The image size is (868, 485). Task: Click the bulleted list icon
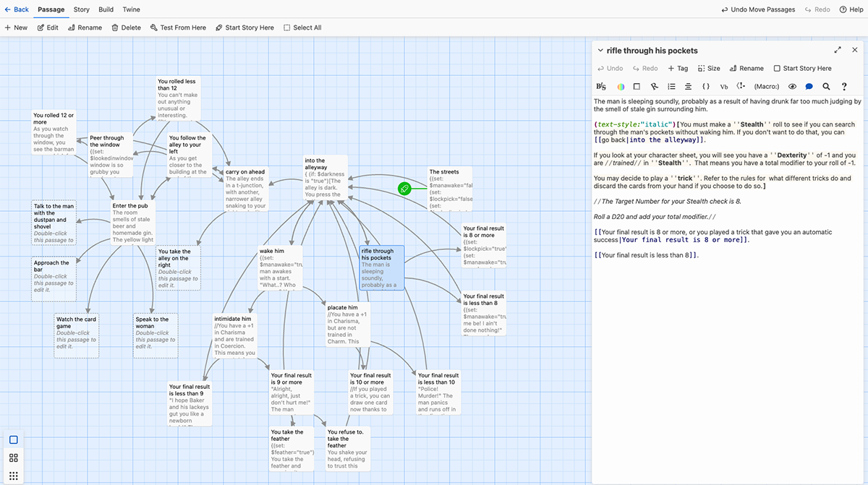click(x=673, y=86)
